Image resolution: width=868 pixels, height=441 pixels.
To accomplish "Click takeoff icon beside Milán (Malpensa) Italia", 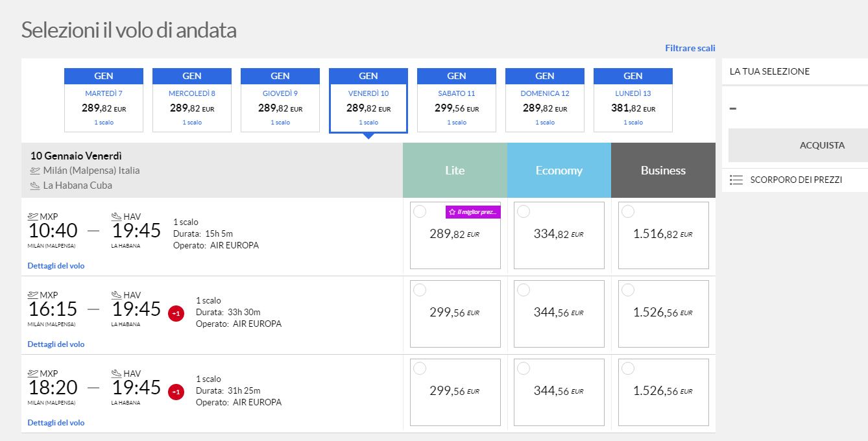I will tap(35, 171).
